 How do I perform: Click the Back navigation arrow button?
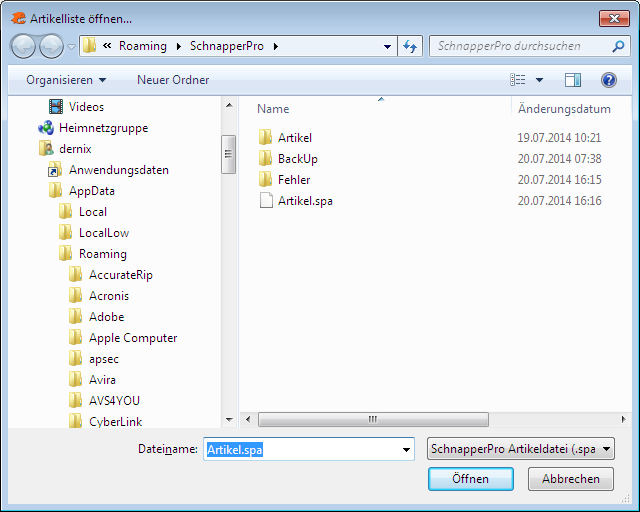[24, 46]
